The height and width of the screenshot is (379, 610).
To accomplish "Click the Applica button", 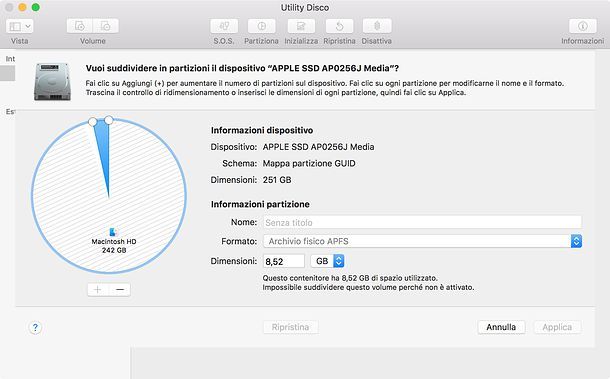I will [x=557, y=327].
